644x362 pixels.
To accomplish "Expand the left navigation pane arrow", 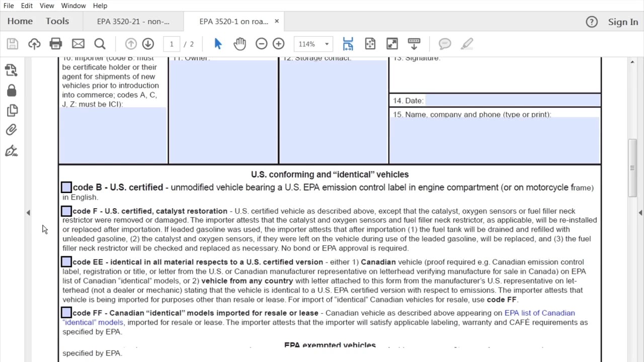I will pos(28,213).
